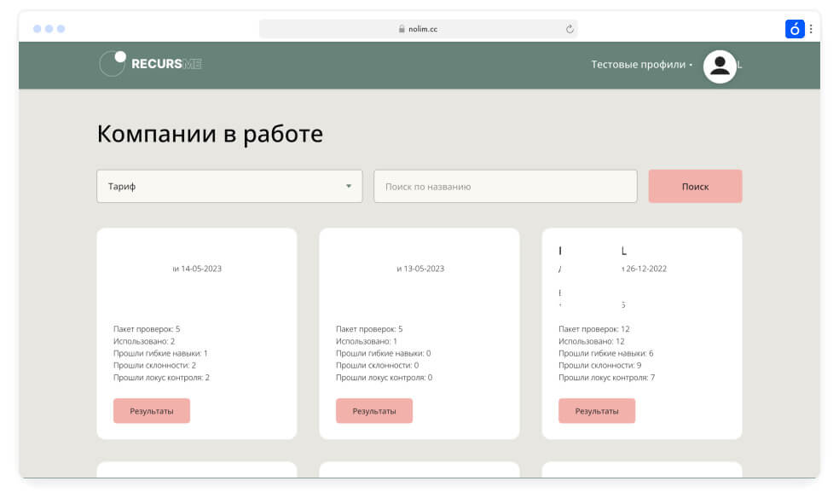
Task: Click the nolim.cc address bar
Action: (x=418, y=29)
